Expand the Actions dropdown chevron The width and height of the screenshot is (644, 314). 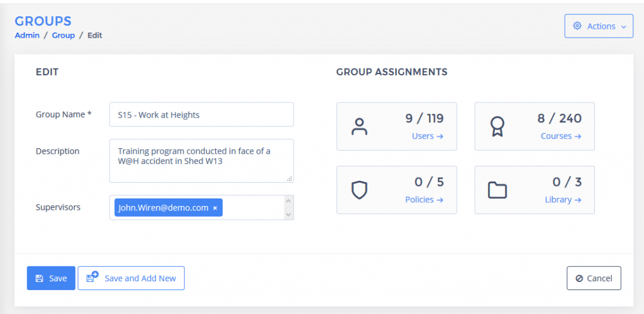(x=623, y=27)
